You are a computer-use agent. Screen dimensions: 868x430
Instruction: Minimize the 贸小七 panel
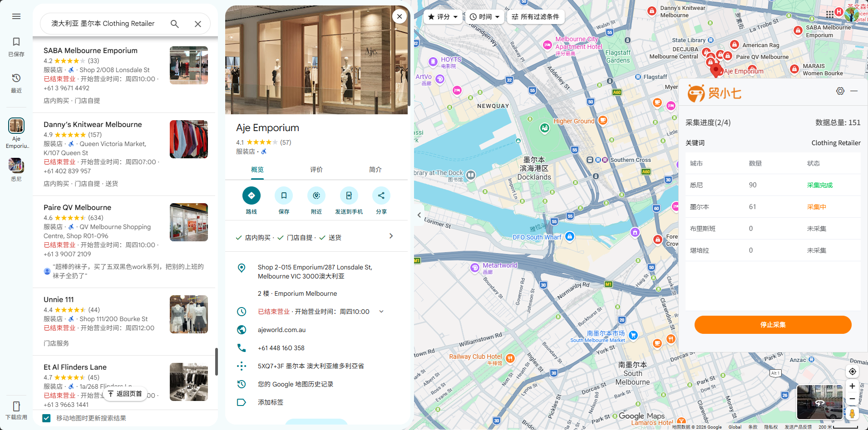(854, 91)
